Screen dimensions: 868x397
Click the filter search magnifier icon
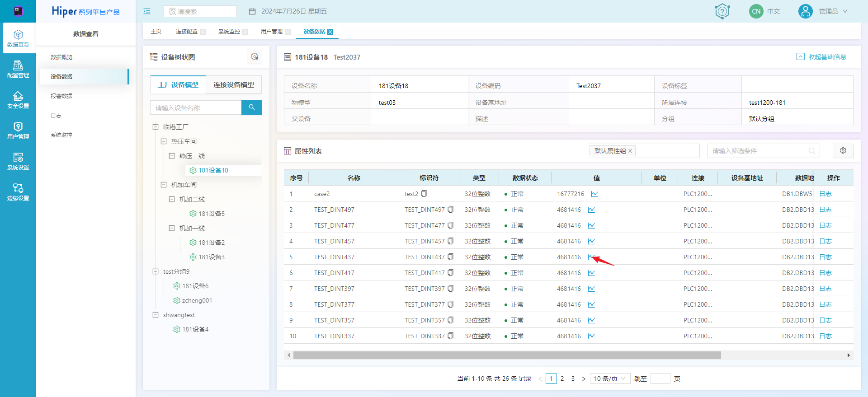point(812,151)
